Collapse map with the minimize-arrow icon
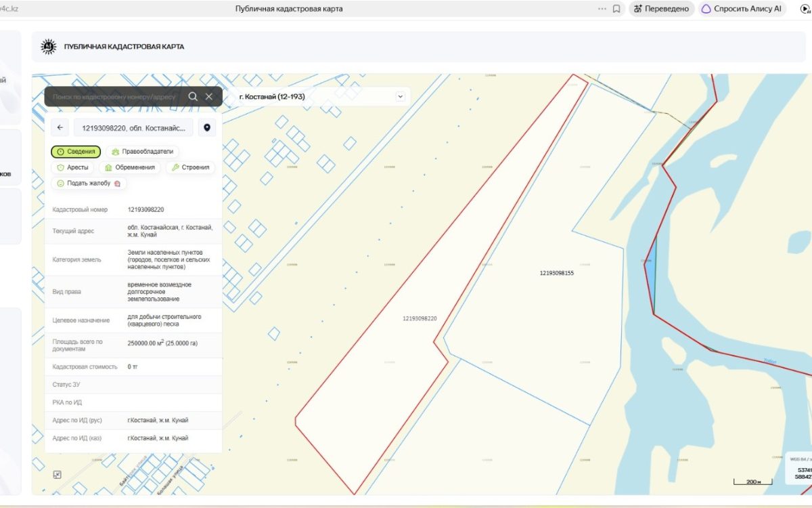The height and width of the screenshot is (508, 812). [x=57, y=475]
